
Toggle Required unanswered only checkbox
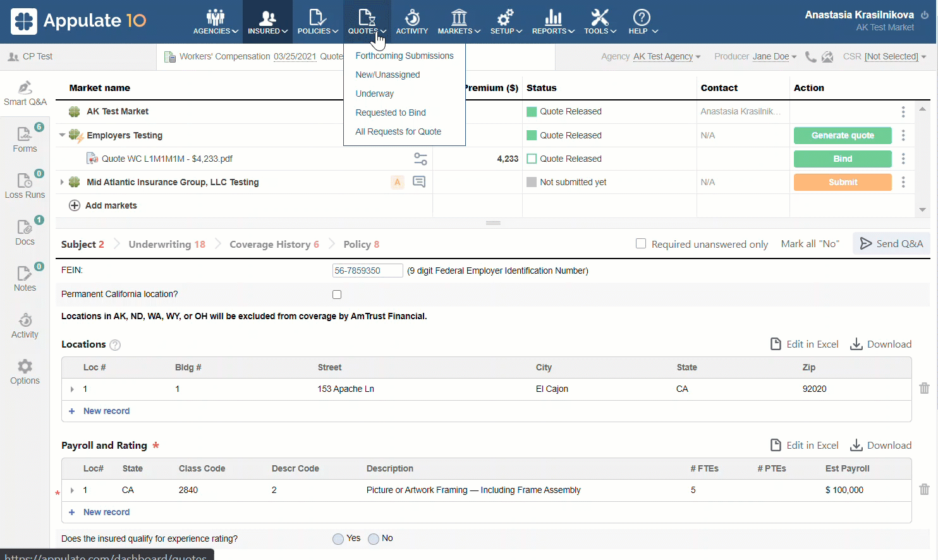tap(641, 243)
